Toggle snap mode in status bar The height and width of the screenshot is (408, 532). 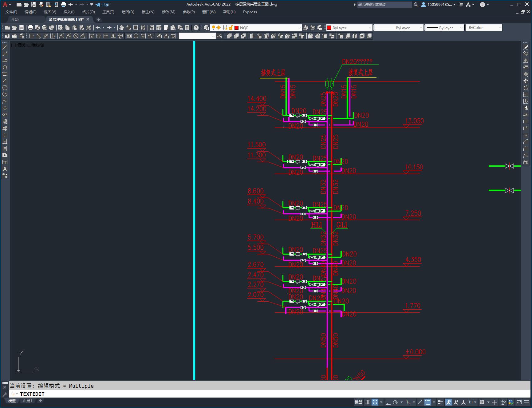pos(375,402)
